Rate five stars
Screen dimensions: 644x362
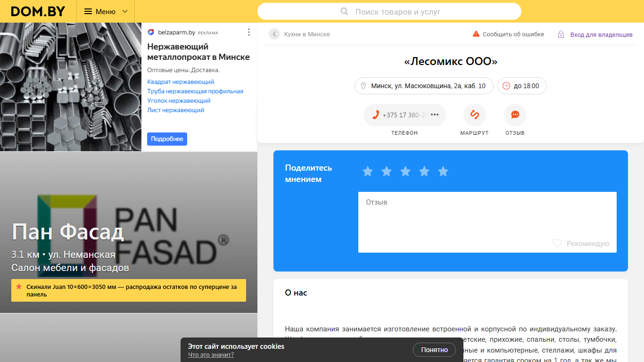click(x=443, y=172)
